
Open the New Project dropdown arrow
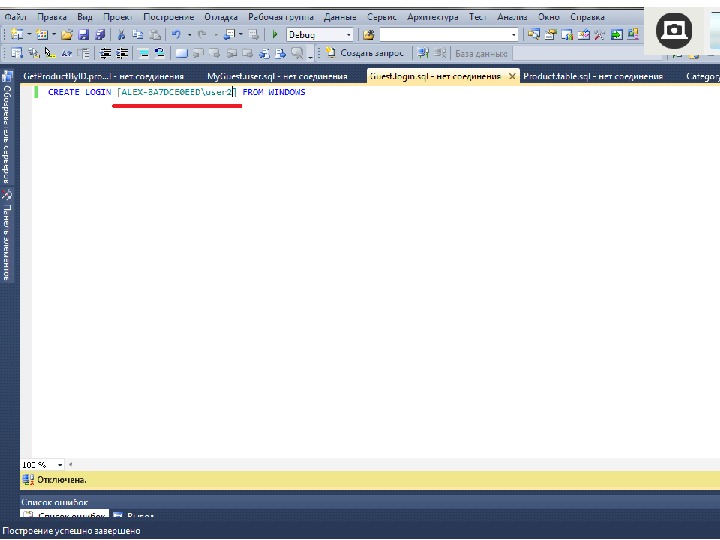coord(29,34)
